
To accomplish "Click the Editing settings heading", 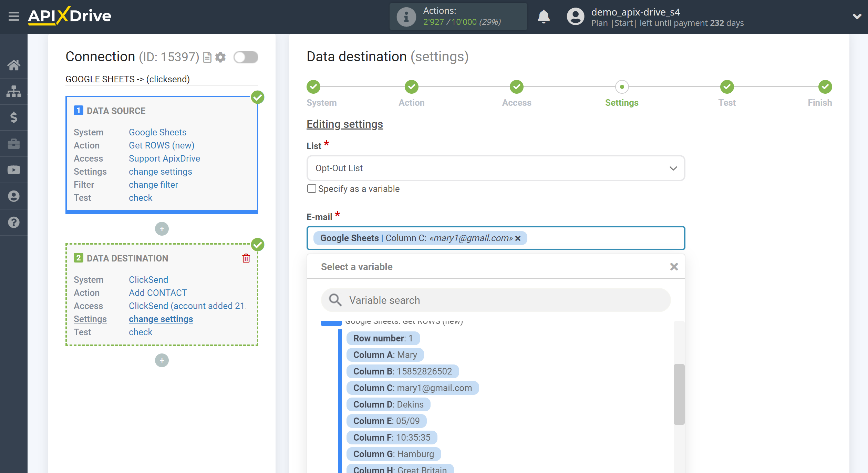I will pos(344,124).
